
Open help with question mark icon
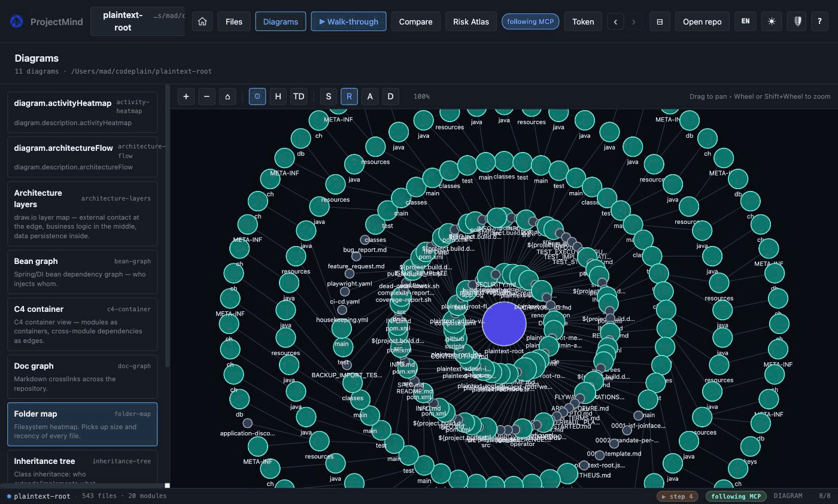[819, 22]
